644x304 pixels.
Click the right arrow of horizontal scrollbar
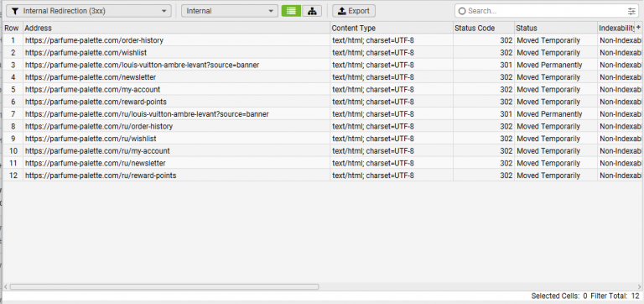(x=640, y=286)
